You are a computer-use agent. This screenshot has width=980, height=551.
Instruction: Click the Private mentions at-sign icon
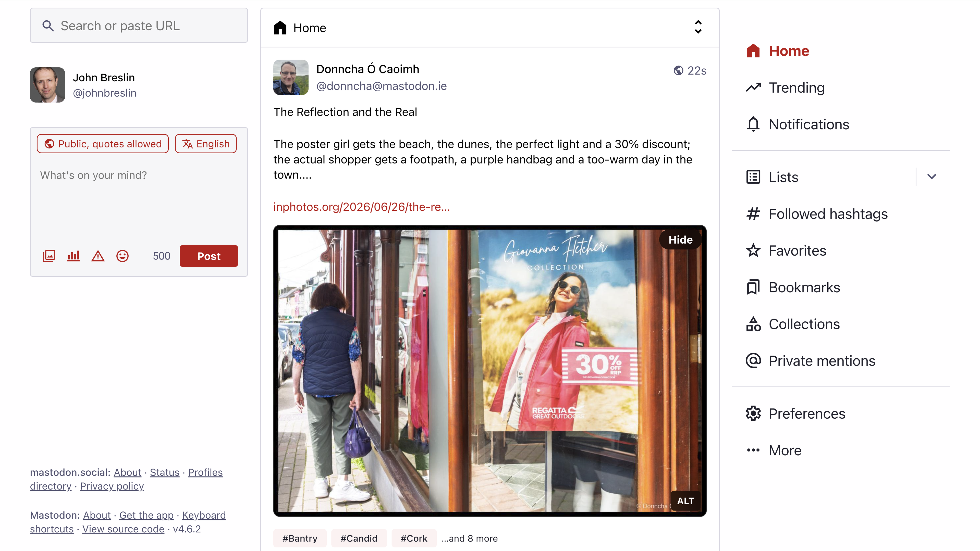tap(753, 361)
